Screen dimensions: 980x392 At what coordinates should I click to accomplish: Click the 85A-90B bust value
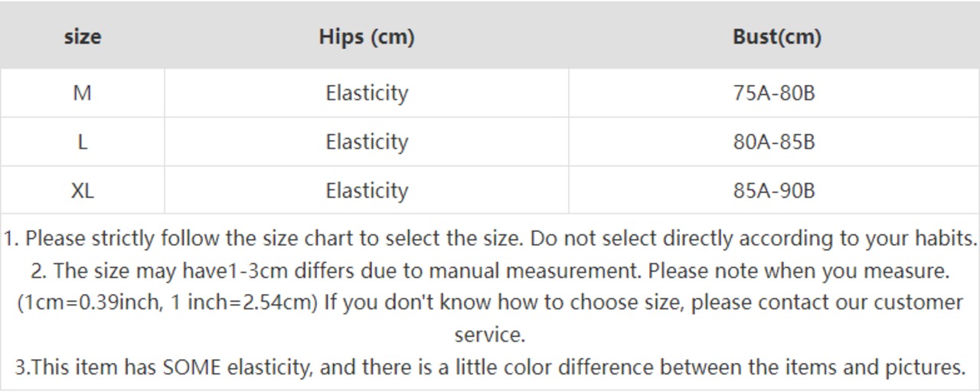coord(774,190)
